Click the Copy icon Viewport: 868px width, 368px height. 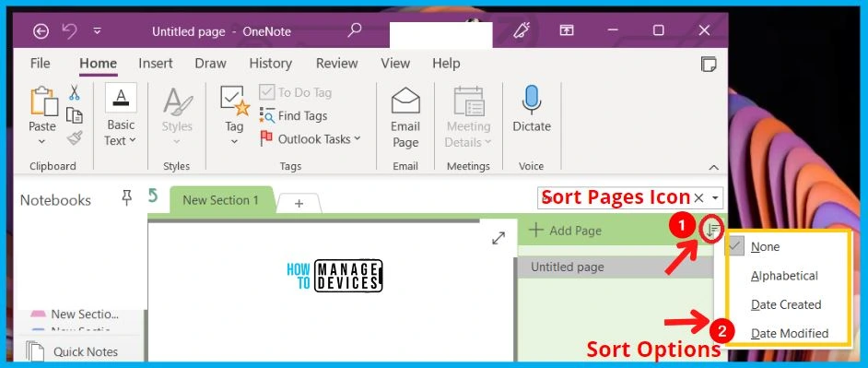75,115
